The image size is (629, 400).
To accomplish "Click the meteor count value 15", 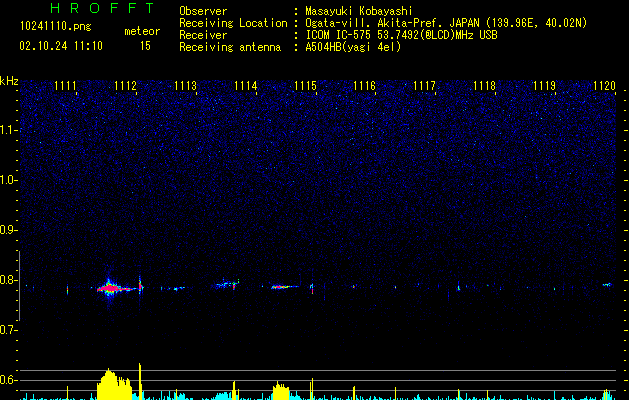I will click(145, 46).
